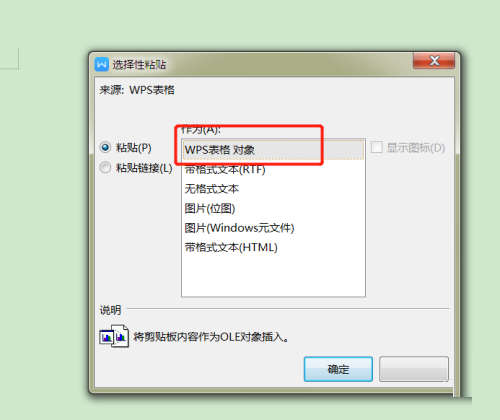
Task: Choose WPS表格 对象 in the list
Action: pyautogui.click(x=273, y=150)
